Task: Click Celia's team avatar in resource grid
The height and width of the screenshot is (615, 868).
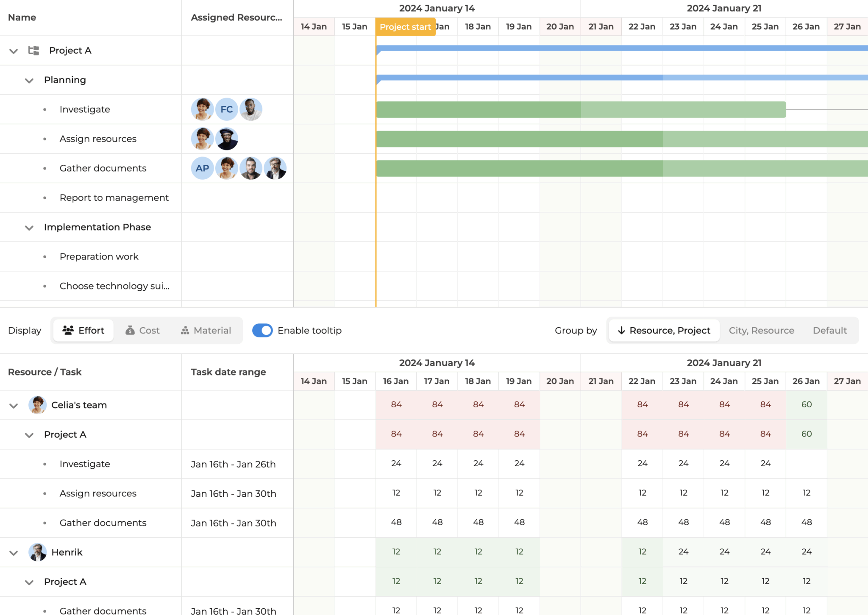Action: click(x=37, y=405)
